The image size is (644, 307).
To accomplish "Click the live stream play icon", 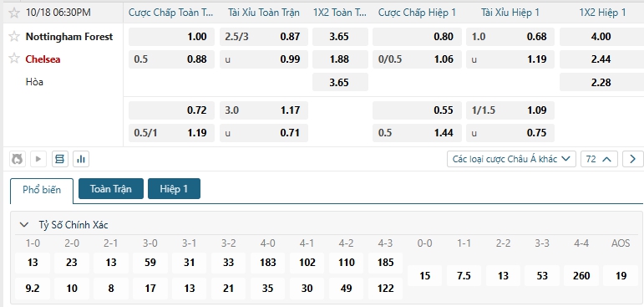I will [x=38, y=159].
